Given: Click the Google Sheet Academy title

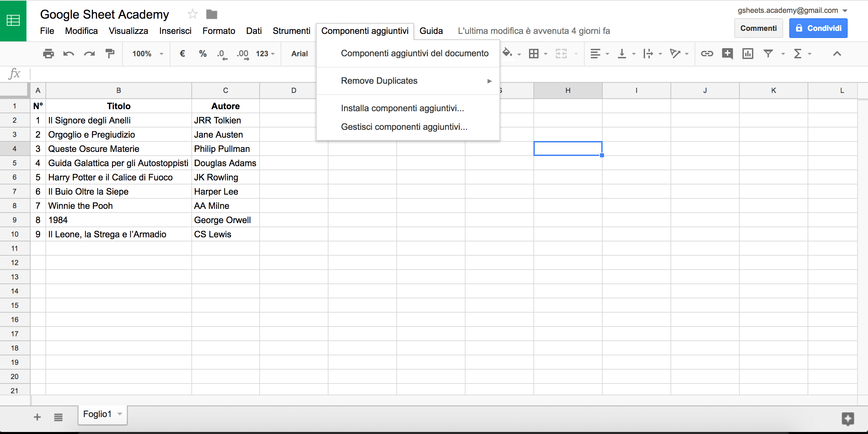Looking at the screenshot, I should click(x=105, y=14).
